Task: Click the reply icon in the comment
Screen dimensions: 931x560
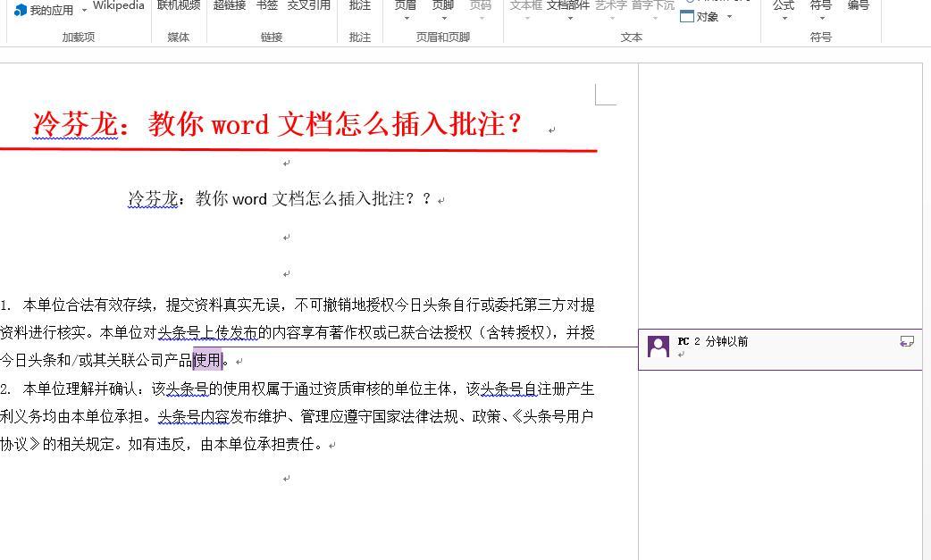Action: click(907, 341)
